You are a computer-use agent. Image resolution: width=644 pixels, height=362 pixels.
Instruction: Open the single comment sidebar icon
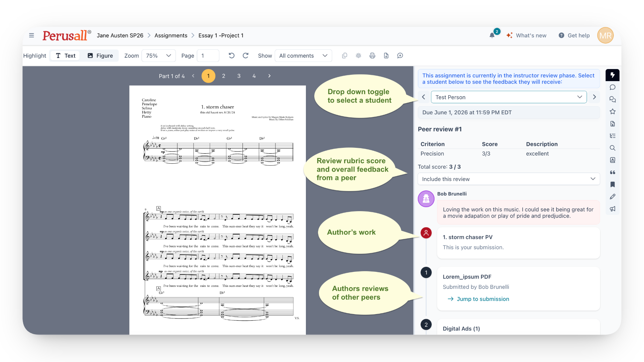[612, 87]
